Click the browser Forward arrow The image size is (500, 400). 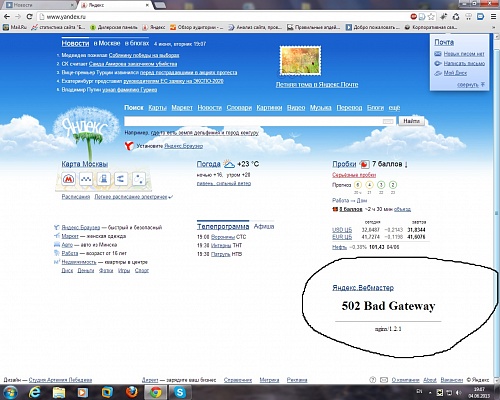[x=18, y=16]
